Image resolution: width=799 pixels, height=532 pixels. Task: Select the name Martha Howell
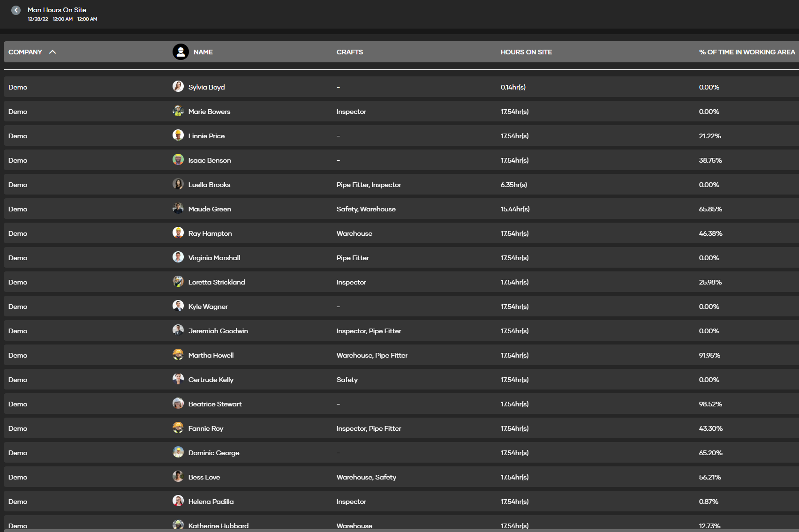(x=211, y=355)
